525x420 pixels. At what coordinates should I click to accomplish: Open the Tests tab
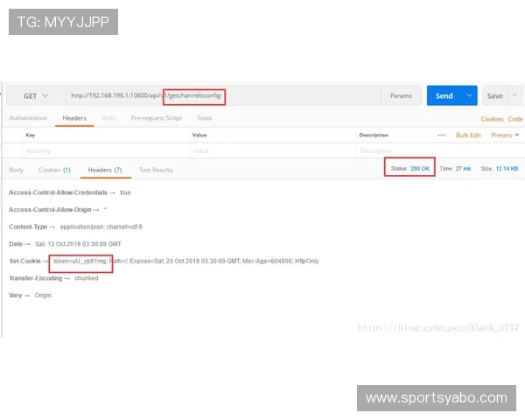[204, 118]
